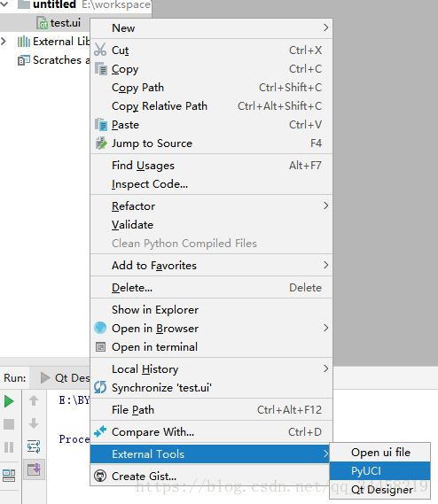
Task: Toggle soft-wrap icon in Run panel
Action: 34,446
